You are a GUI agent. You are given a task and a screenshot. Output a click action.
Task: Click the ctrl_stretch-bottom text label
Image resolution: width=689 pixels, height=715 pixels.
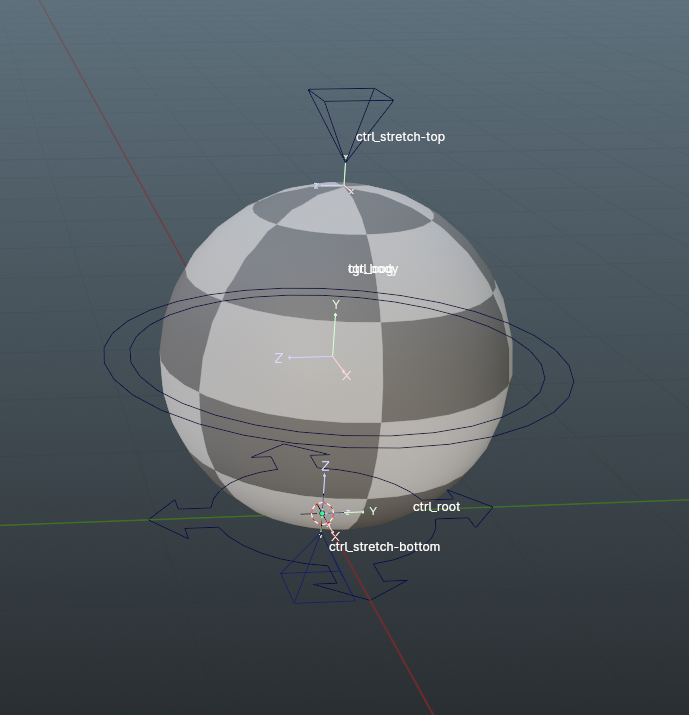385,547
